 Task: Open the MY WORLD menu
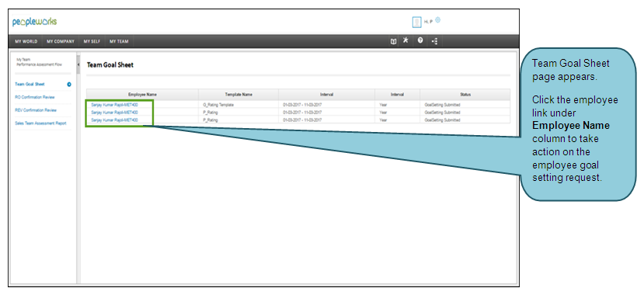[26, 41]
